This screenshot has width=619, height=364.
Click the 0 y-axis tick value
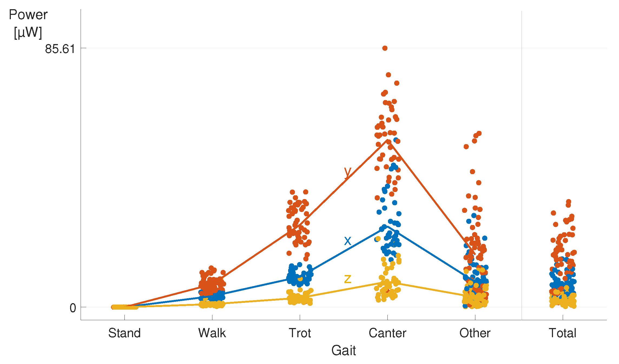[x=73, y=308]
